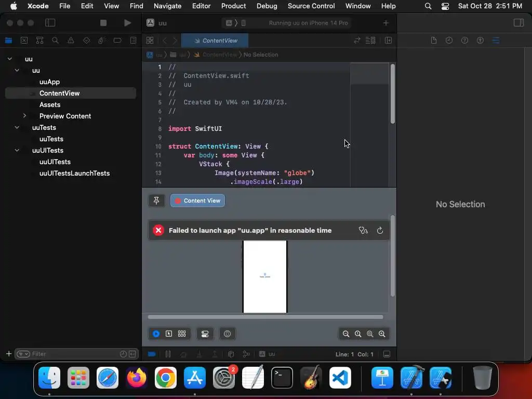The width and height of the screenshot is (532, 399).
Task: Collapse the uuUITests group
Action: point(17,150)
